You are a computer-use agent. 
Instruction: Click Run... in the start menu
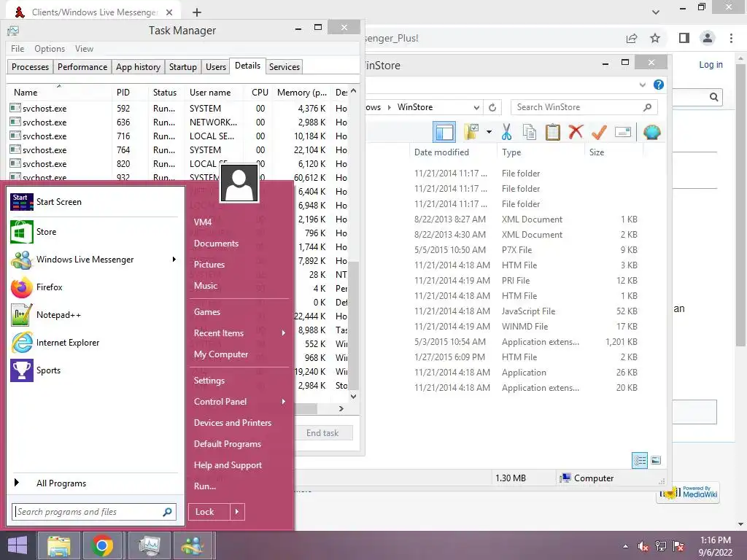click(x=205, y=486)
